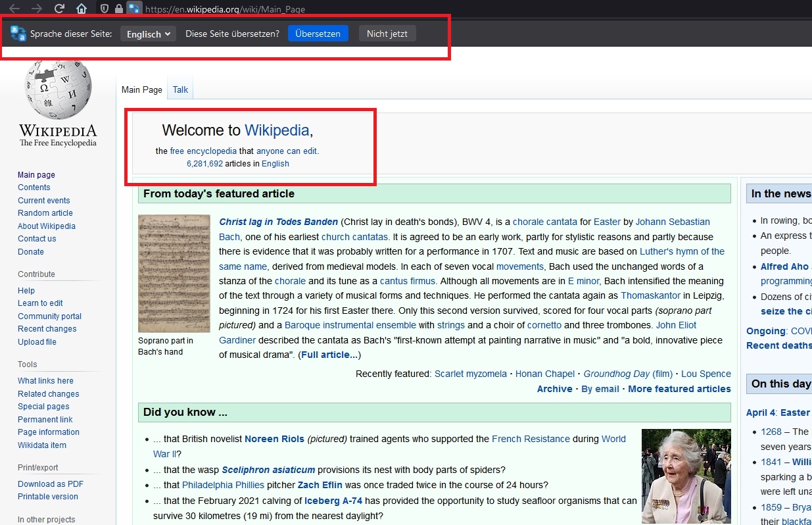Click the translate icon in address bar

134,9
